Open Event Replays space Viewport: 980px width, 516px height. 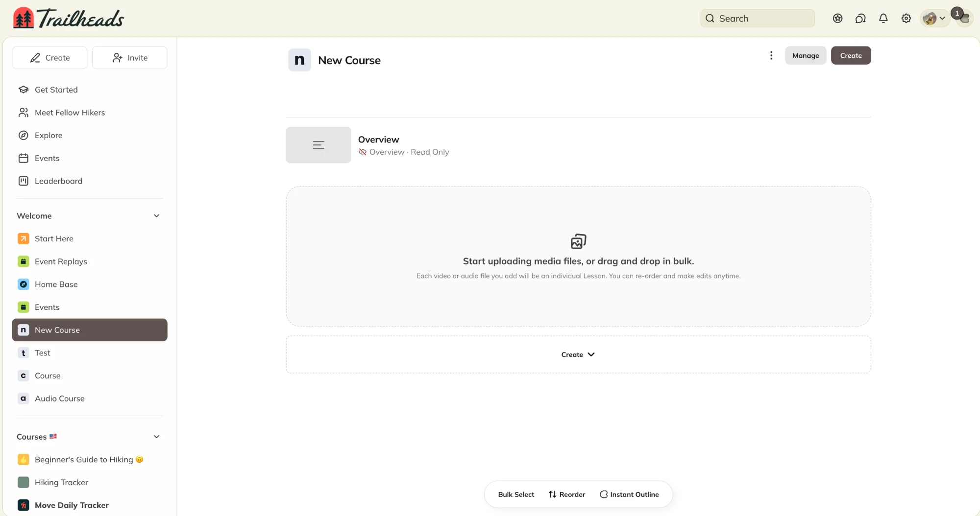[90, 261]
